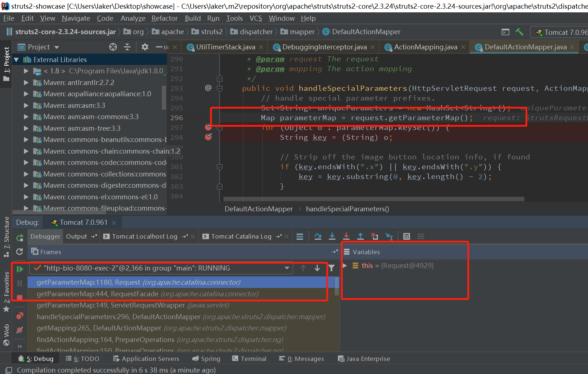Image resolution: width=588 pixels, height=374 pixels.
Task: Toggle the breakpoint on line 297
Action: point(208,127)
